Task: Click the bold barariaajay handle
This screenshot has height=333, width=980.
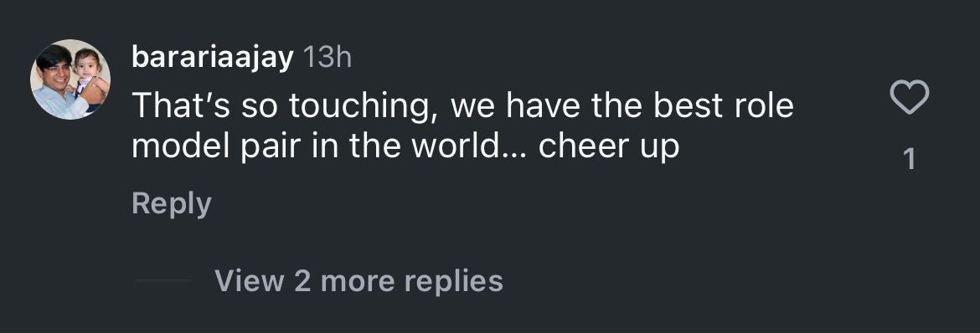Action: coord(213,58)
